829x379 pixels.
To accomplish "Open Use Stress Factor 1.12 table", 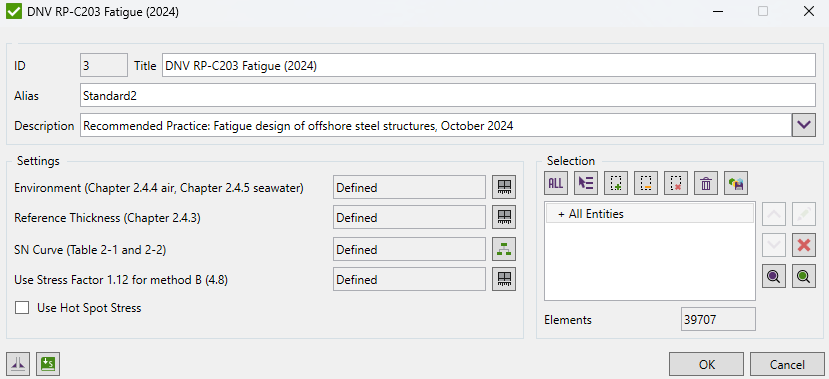I will point(504,279).
